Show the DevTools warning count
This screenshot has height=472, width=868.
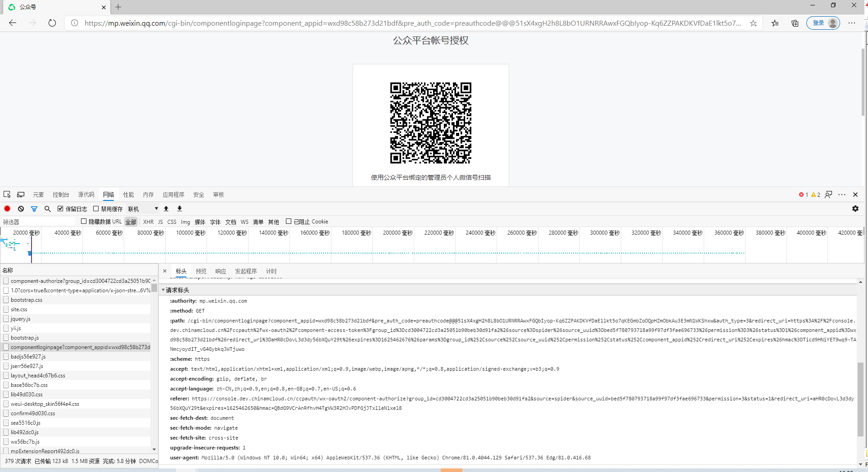[816, 195]
